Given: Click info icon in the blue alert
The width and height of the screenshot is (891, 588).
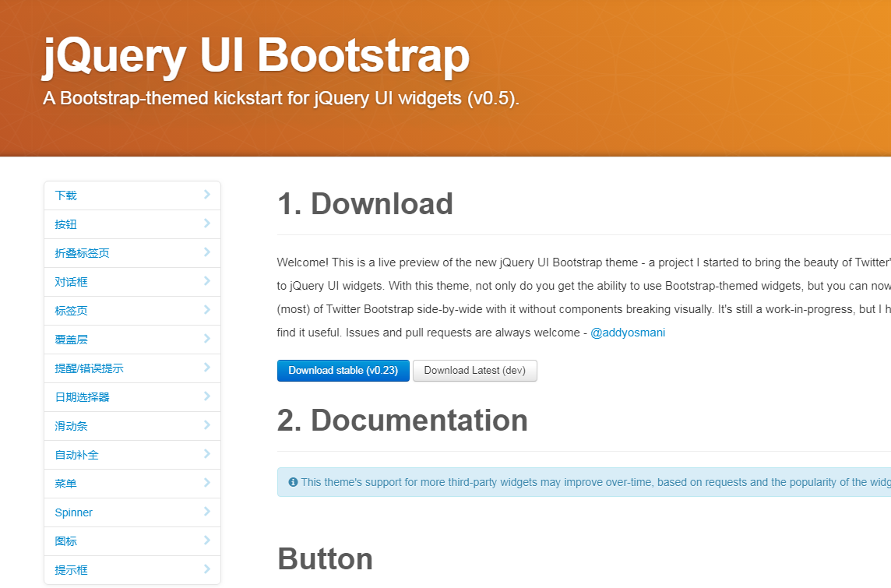Looking at the screenshot, I should 293,482.
